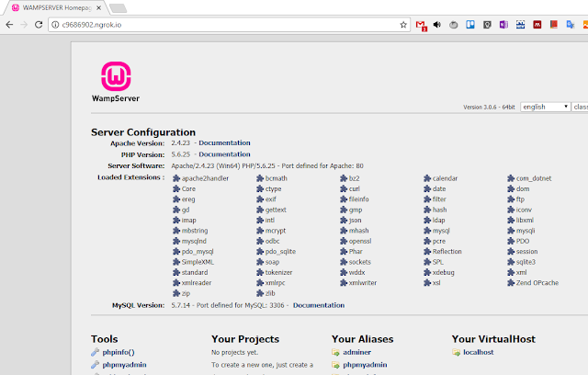This screenshot has width=588, height=375.
Task: Open the Trello extension
Action: click(x=470, y=25)
